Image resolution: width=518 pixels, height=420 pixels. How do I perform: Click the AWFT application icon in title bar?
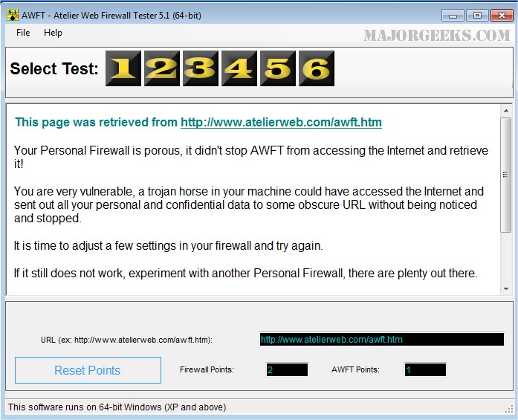click(x=13, y=15)
